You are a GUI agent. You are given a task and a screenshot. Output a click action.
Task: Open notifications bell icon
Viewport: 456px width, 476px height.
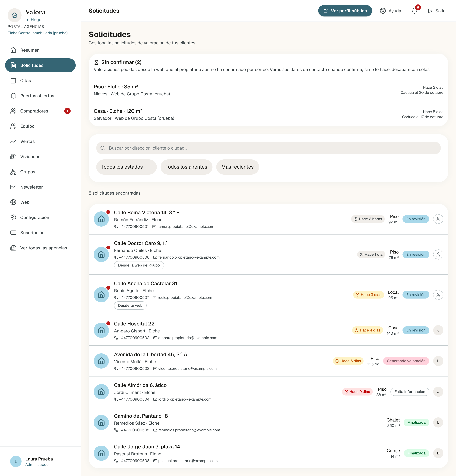pos(415,11)
